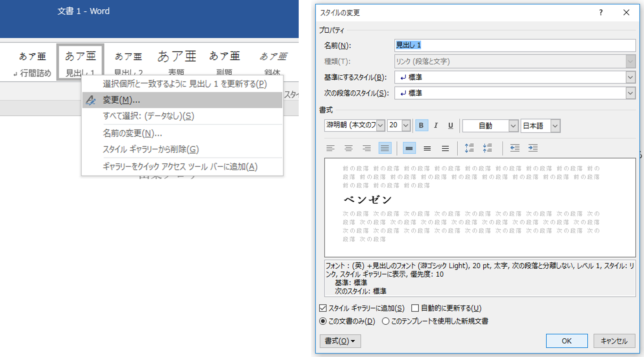
Task: Open help for the style dialog
Action: [x=601, y=13]
